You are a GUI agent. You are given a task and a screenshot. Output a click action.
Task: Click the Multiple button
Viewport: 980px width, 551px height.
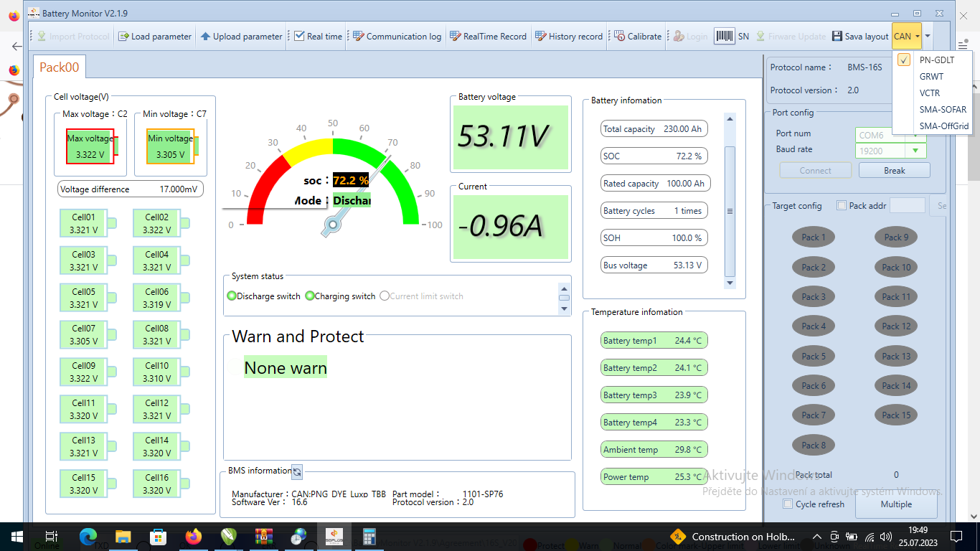coord(896,504)
